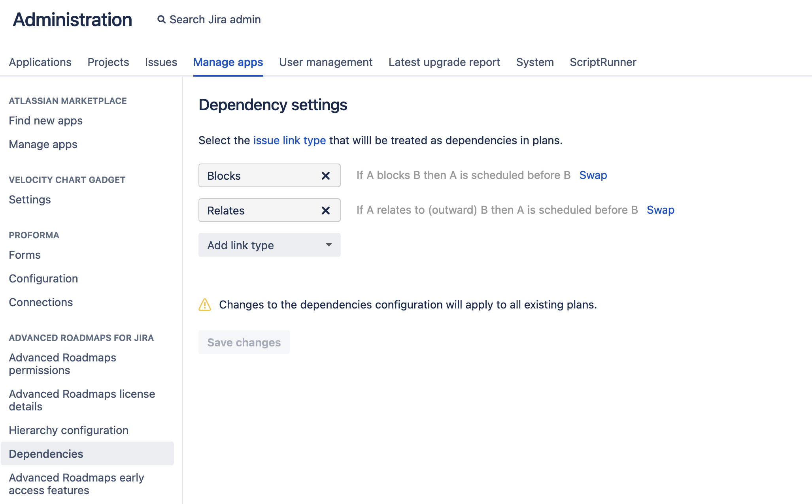Open Advanced Roadmaps permissions page
812x504 pixels.
62,364
